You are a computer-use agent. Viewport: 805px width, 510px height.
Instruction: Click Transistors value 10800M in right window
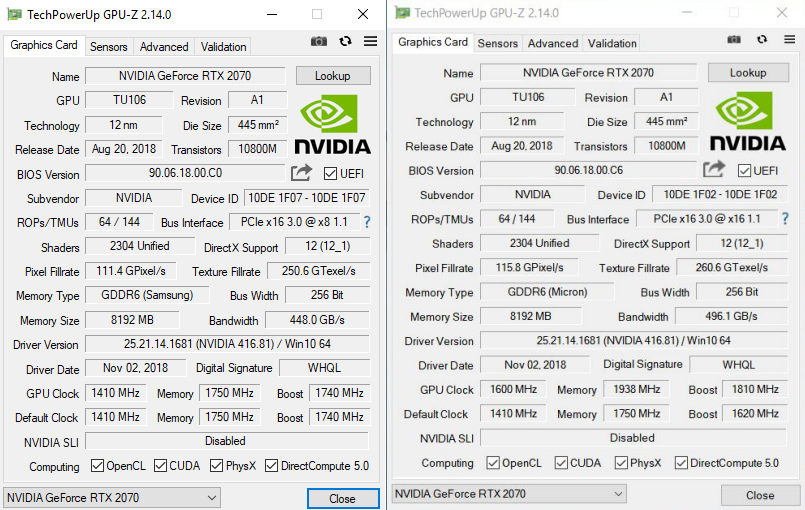coord(666,145)
